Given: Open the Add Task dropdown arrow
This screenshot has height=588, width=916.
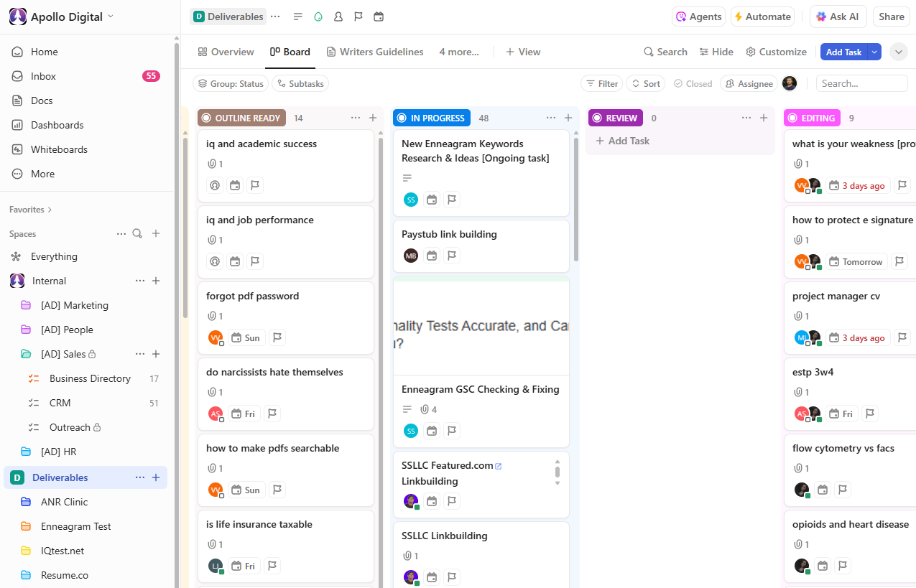Looking at the screenshot, I should 874,52.
